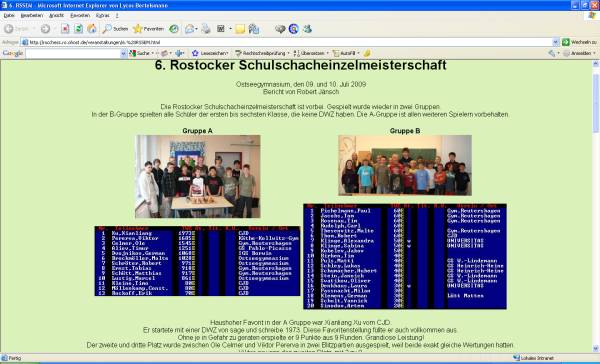Open the Suchen search pane
Viewport: 600px width, 364px height.
point(115,29)
